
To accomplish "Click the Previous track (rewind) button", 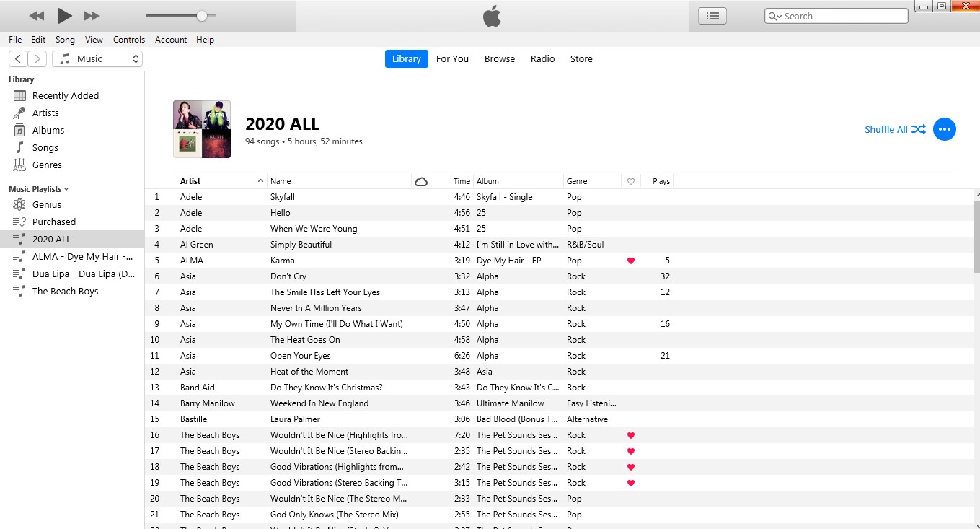I will click(37, 16).
